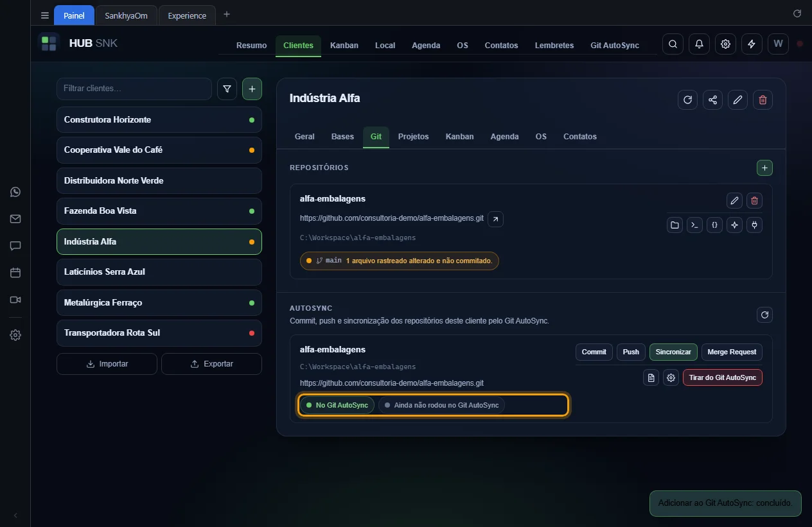Open the Kanban top menu
The height and width of the screenshot is (527, 812).
tap(344, 46)
